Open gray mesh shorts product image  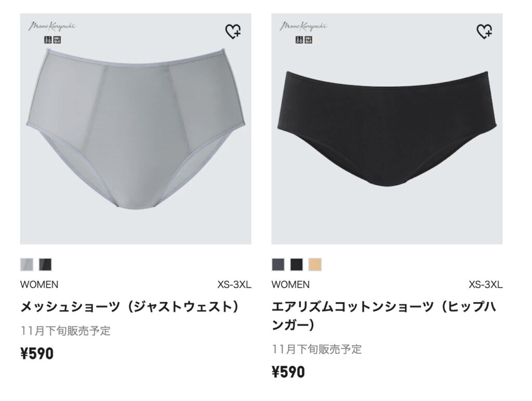coord(136,129)
